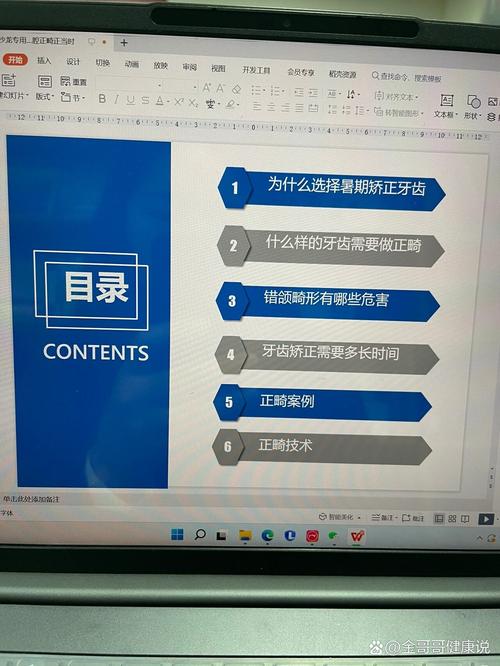Image resolution: width=500 pixels, height=666 pixels.
Task: Open Windows taskbar search
Action: [x=200, y=535]
